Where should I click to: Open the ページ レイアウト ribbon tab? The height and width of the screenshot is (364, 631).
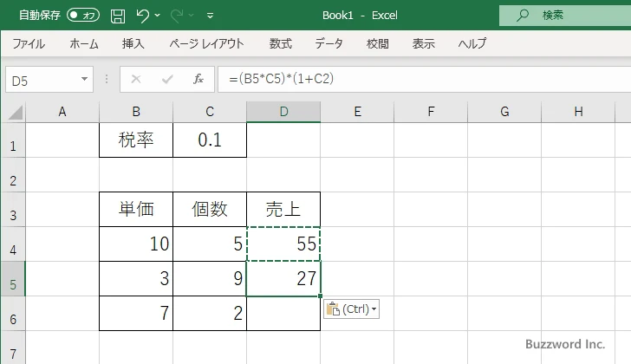(x=206, y=43)
